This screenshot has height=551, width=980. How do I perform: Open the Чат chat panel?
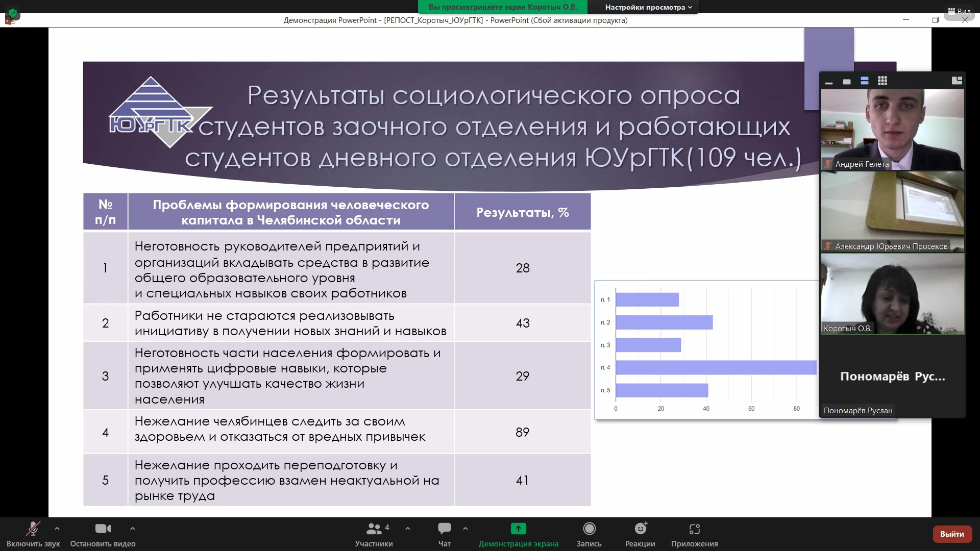(x=445, y=534)
